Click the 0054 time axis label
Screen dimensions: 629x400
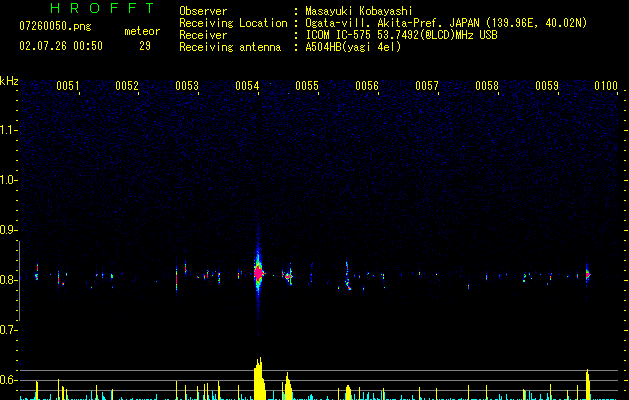pyautogui.click(x=247, y=86)
